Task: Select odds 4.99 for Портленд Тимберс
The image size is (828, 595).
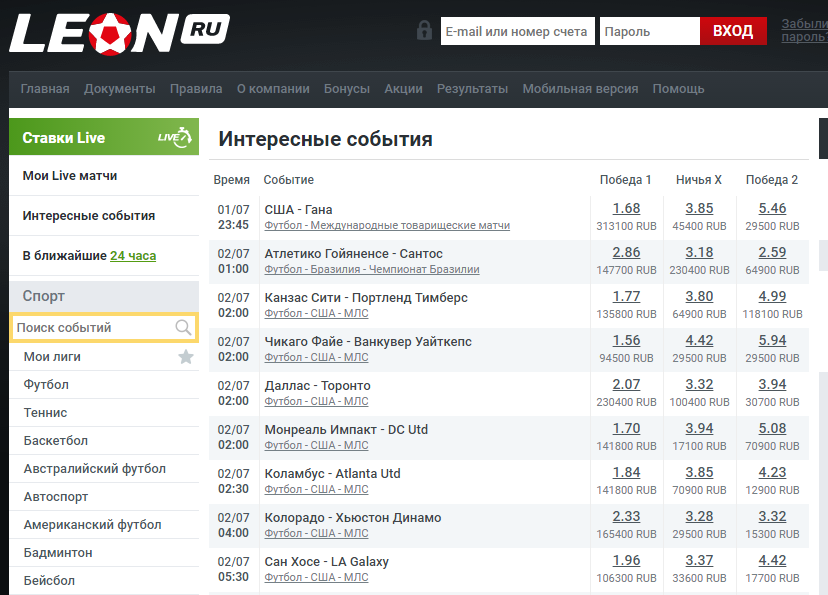Action: point(772,297)
